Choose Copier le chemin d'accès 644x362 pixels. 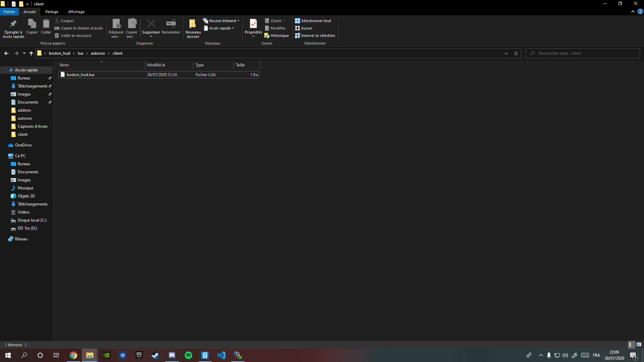point(79,28)
